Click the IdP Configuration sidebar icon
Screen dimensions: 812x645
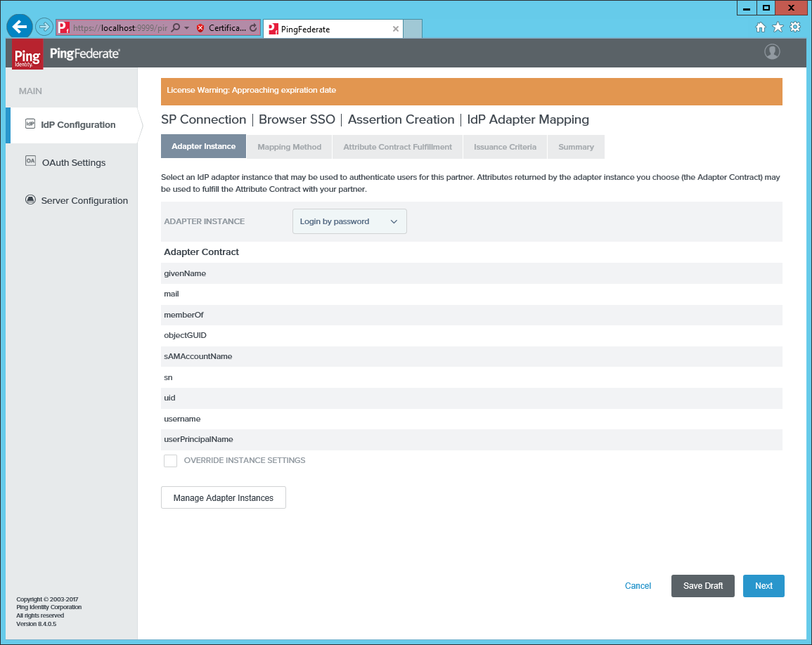(30, 124)
